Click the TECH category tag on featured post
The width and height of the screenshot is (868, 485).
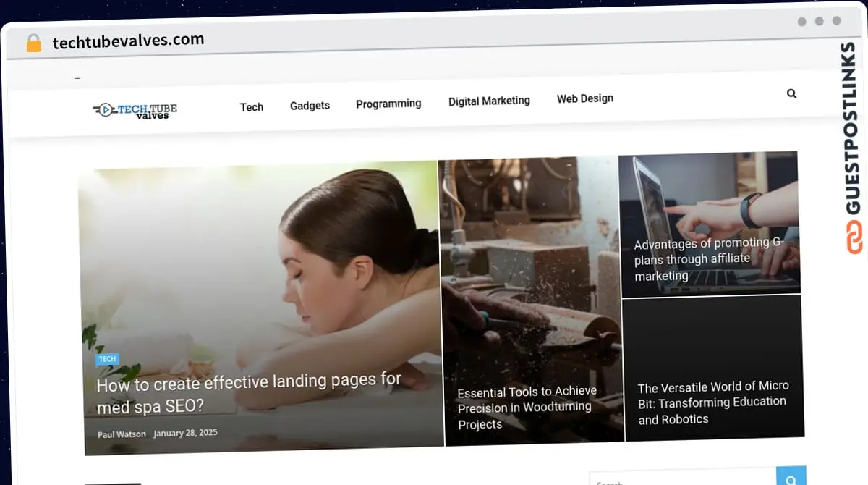[107, 359]
